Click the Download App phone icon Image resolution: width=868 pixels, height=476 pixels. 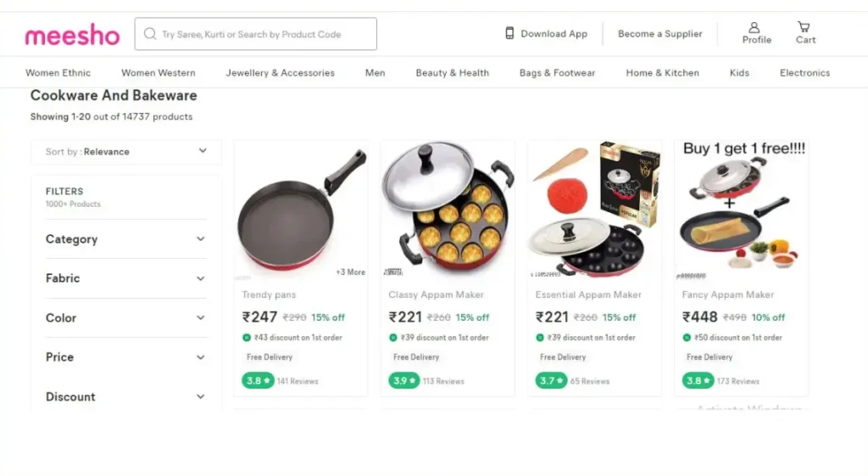coord(509,33)
